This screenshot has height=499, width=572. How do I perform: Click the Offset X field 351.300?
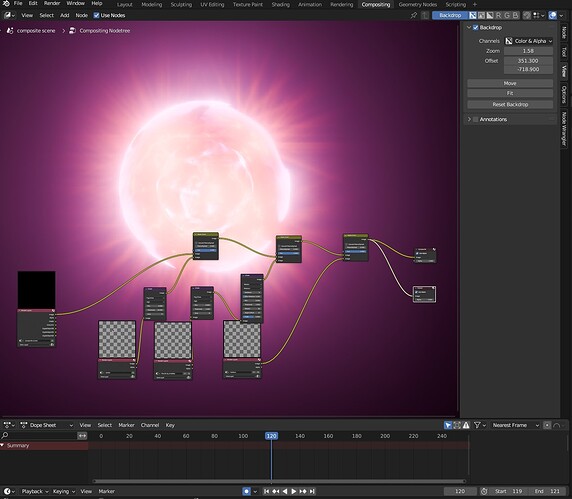click(528, 61)
